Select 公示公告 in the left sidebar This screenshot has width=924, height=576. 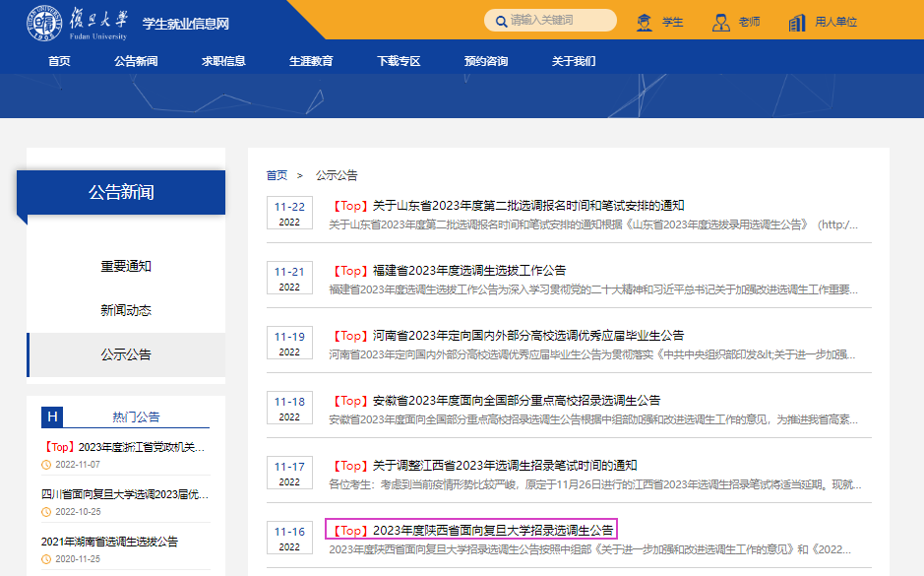click(x=126, y=354)
